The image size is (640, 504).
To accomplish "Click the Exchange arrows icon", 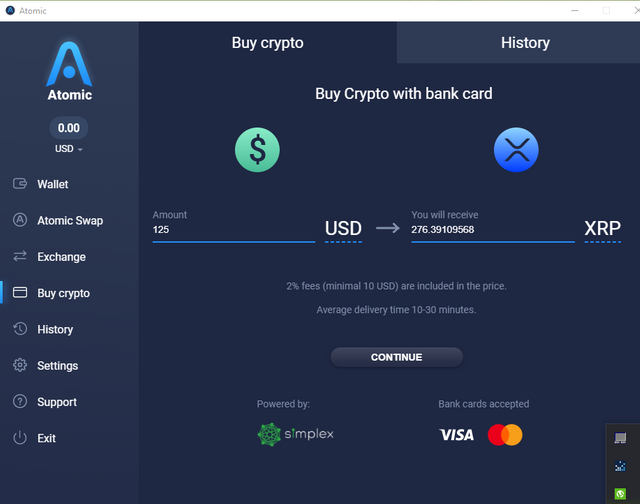I will tap(20, 256).
